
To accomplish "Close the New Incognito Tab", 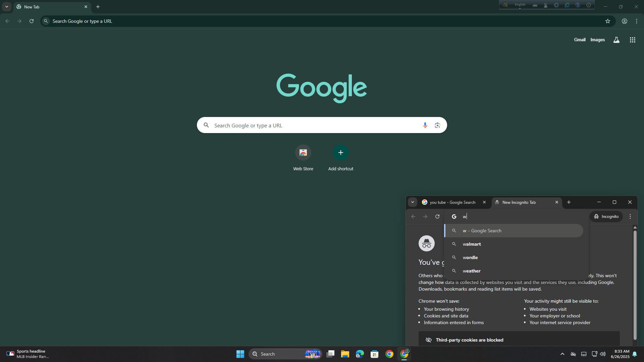I will pyautogui.click(x=557, y=202).
